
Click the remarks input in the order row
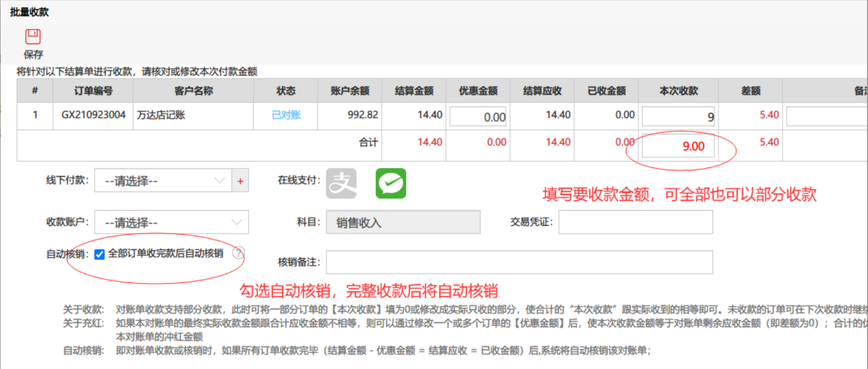click(827, 116)
